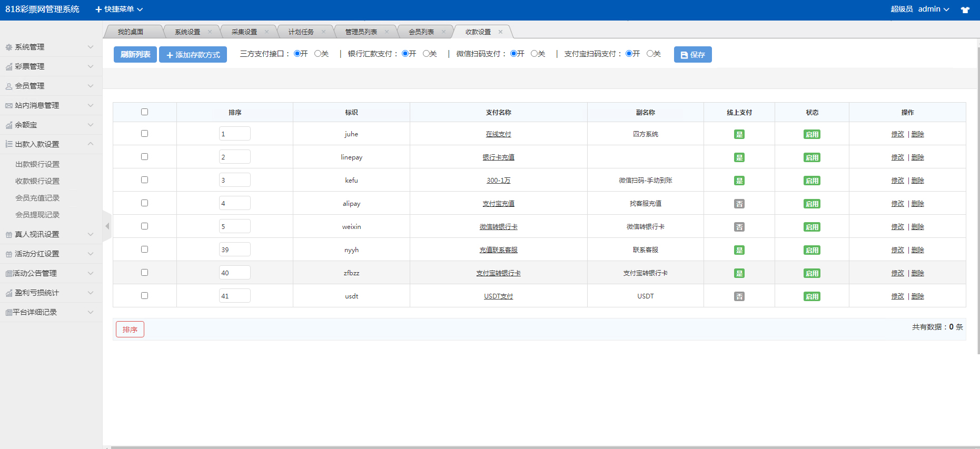
Task: Click the green 启用 status badge for alipay
Action: tap(811, 204)
